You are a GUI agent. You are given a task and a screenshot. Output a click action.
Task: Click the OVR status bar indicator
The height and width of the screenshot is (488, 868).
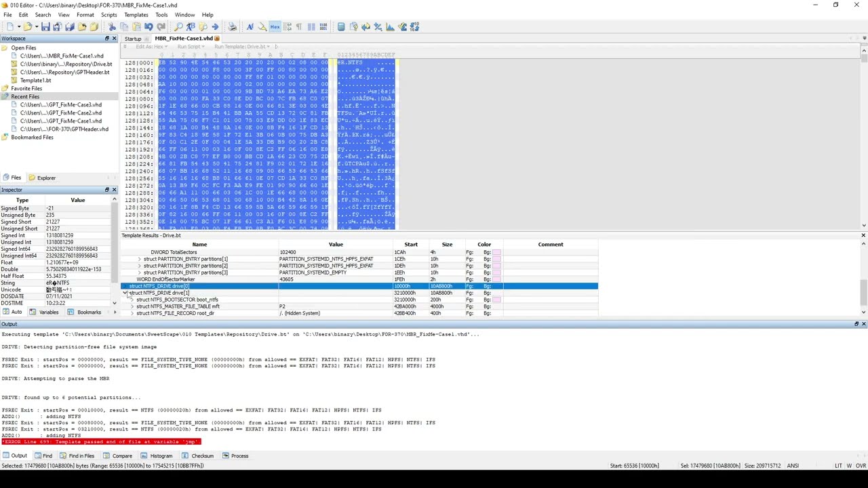pos(861,466)
